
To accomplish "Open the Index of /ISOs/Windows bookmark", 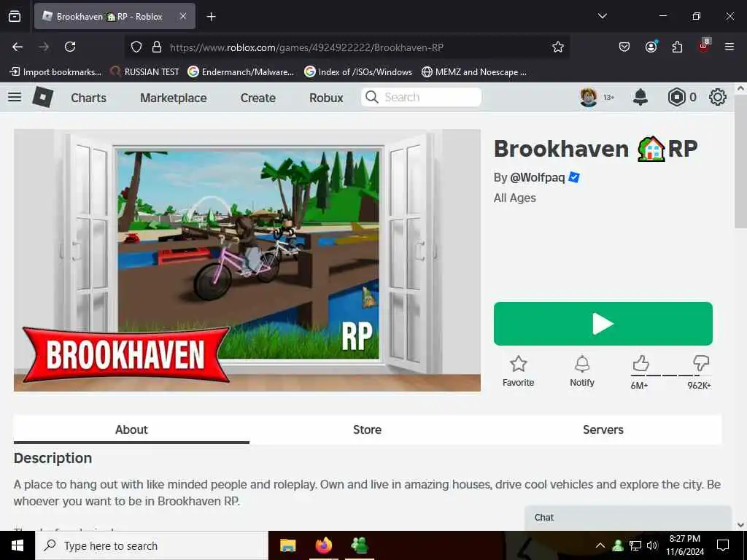I will pyautogui.click(x=358, y=72).
